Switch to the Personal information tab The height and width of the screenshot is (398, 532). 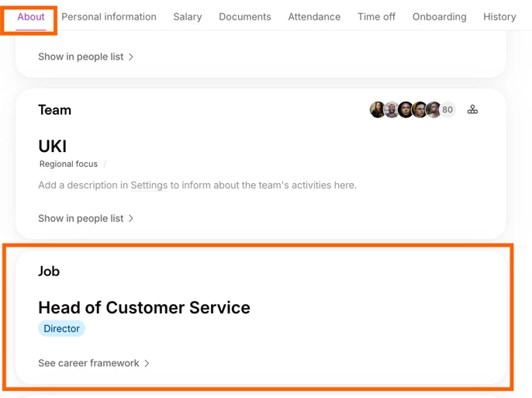tap(109, 17)
